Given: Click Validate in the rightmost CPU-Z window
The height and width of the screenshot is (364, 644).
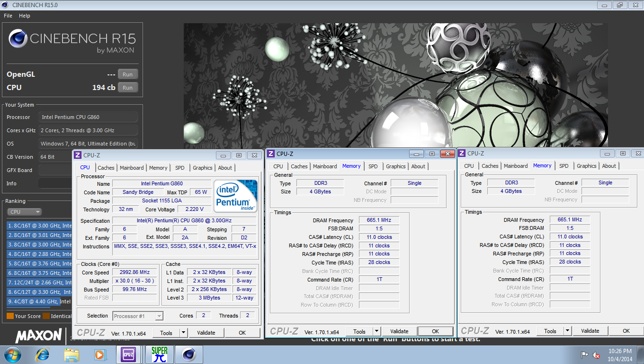Looking at the screenshot, I should point(590,331).
